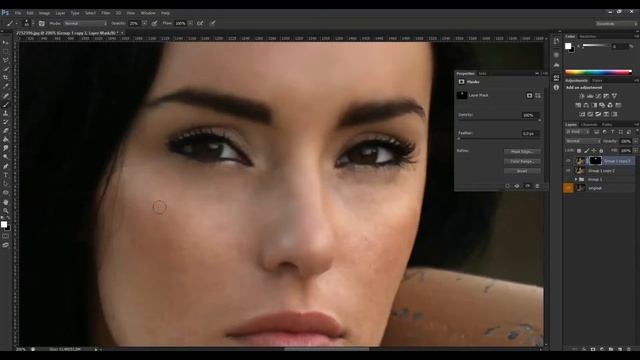This screenshot has width=640, height=360.
Task: Open the Essentials workspace dropdown
Action: pyautogui.click(x=616, y=24)
